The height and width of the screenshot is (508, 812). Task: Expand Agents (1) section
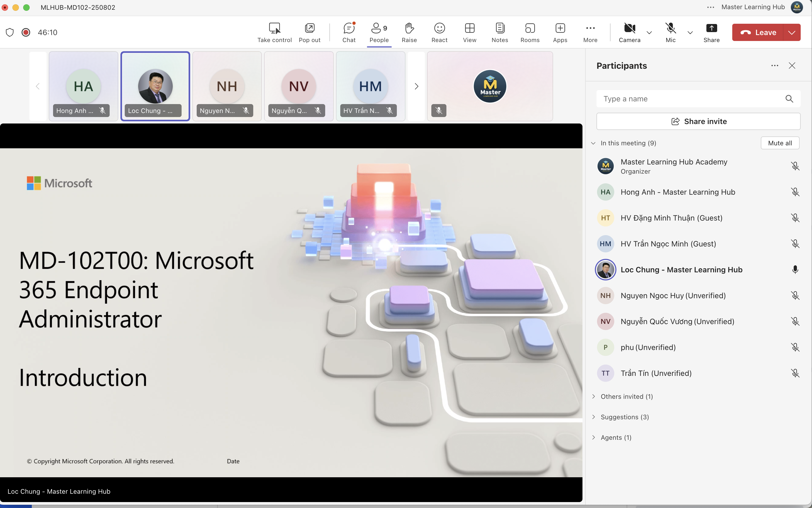point(594,437)
